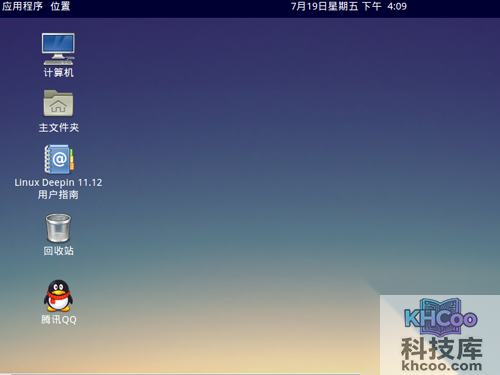Launch the 腾讯QQ penguin icon

[x=58, y=296]
